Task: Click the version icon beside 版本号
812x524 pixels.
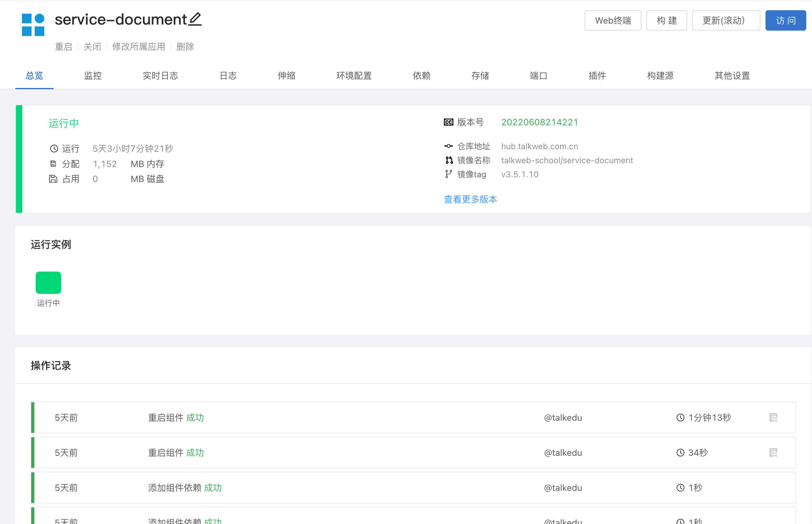Action: [x=448, y=122]
